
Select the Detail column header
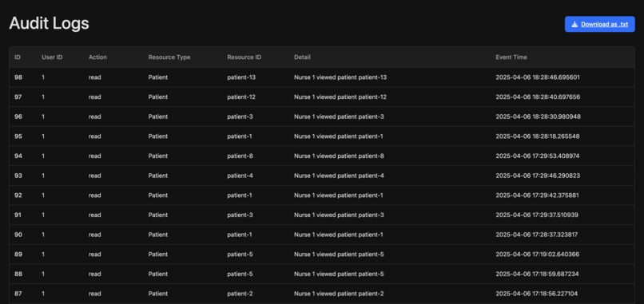pos(302,57)
